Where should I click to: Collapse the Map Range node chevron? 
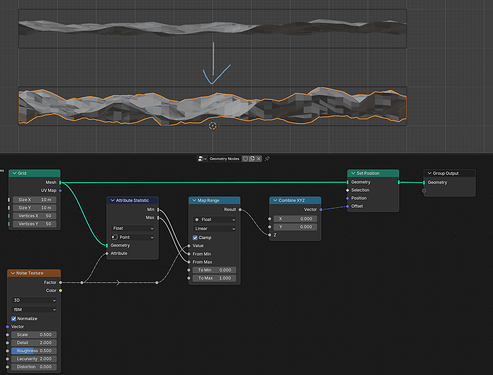pos(194,200)
